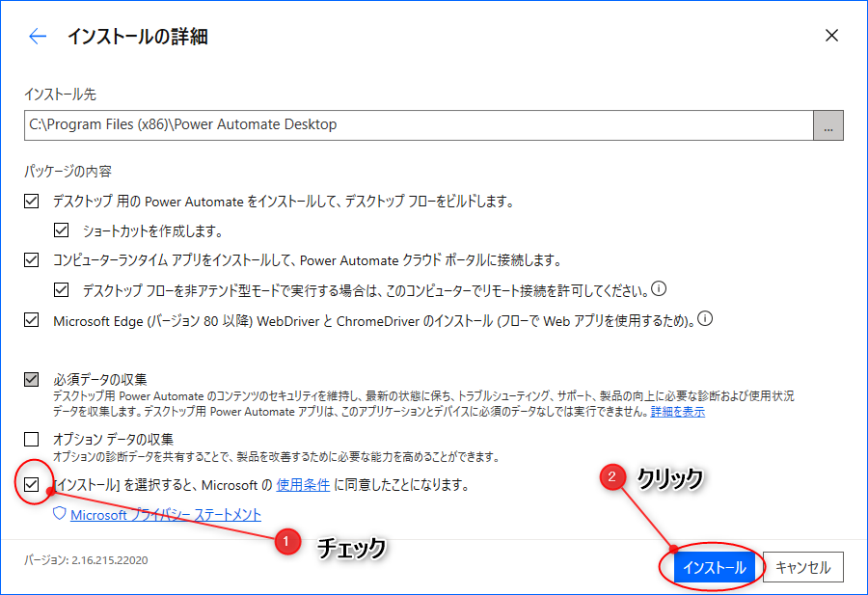Screen dimensions: 868x595
Task: Toggle unattended mode remote connection checkbox
Action: pyautogui.click(x=62, y=289)
